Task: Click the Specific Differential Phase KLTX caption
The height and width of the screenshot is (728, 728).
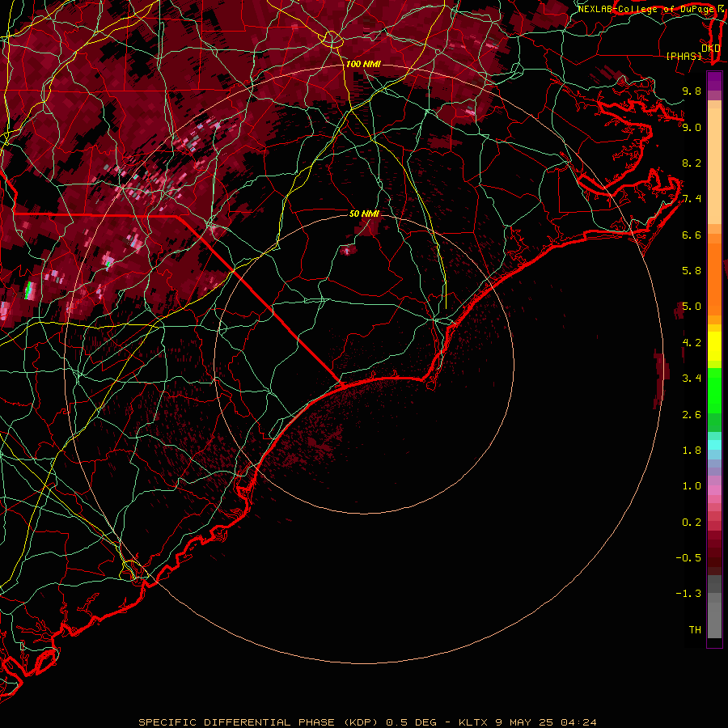Action: (367, 722)
